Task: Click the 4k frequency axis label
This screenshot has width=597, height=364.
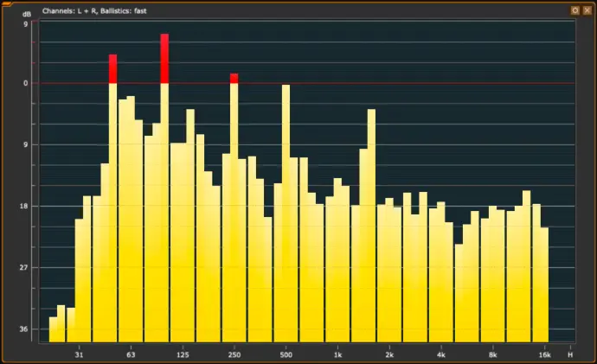Action: pos(441,354)
